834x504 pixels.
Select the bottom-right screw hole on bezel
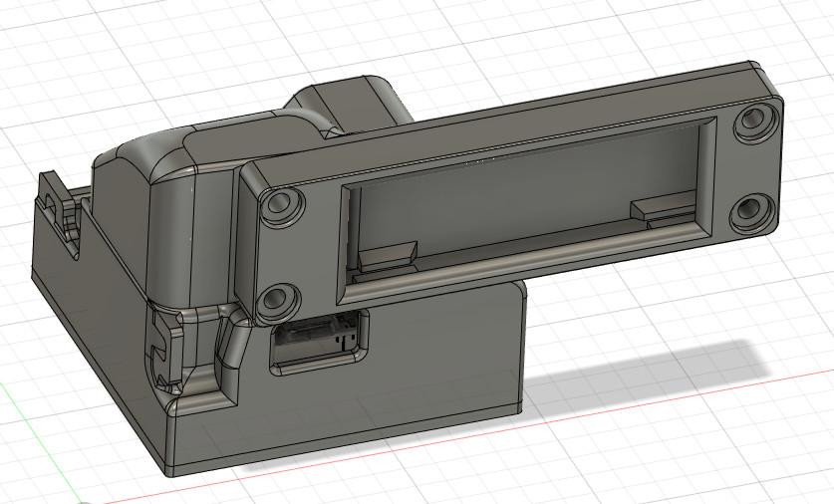click(x=751, y=213)
